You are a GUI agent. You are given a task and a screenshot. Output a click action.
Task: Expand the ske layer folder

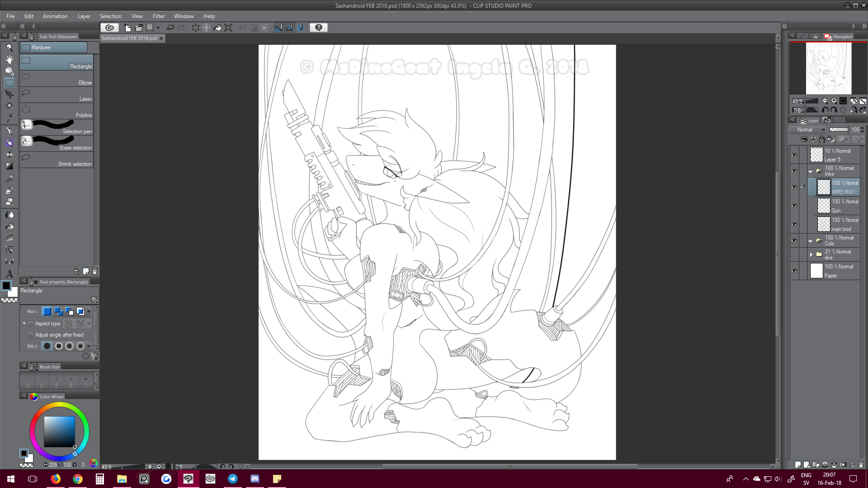(811, 254)
